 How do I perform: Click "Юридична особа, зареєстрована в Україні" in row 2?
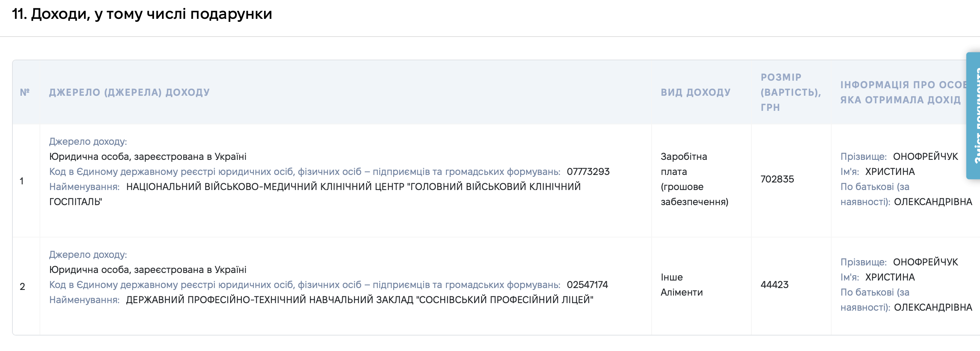pyautogui.click(x=148, y=270)
